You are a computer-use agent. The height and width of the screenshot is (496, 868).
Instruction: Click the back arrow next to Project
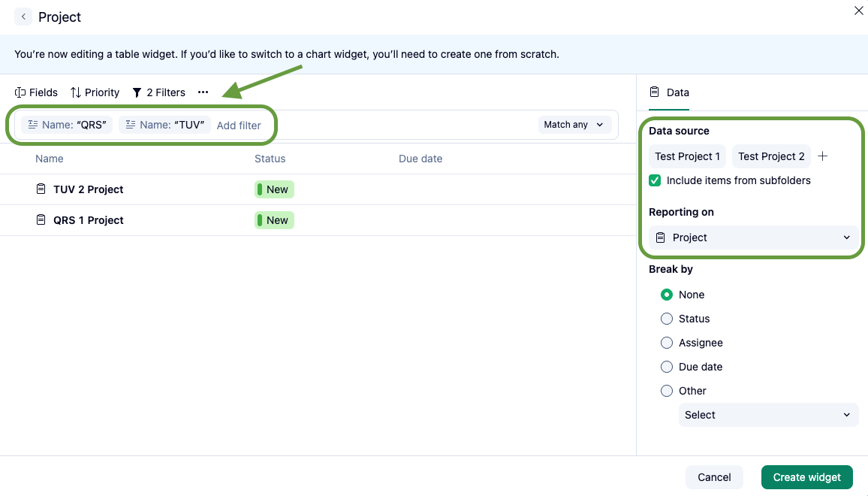(23, 17)
